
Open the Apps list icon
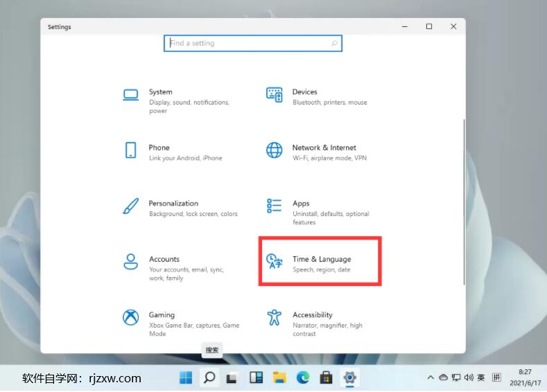pyautogui.click(x=275, y=206)
